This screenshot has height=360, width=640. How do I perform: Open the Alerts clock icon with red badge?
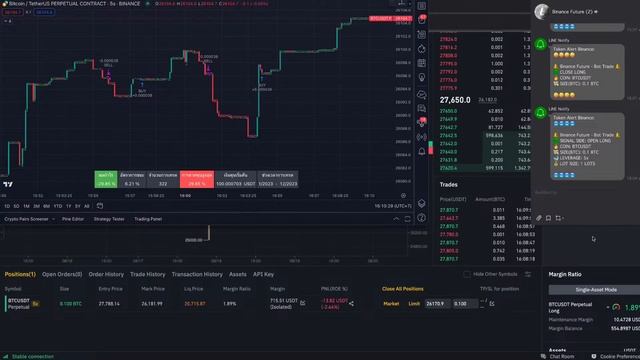(x=422, y=20)
